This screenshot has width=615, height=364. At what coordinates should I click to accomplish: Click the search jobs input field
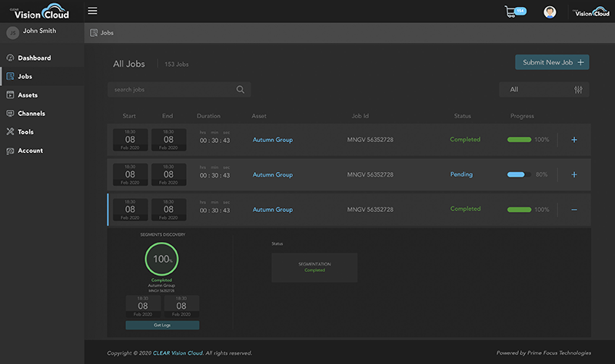point(169,90)
